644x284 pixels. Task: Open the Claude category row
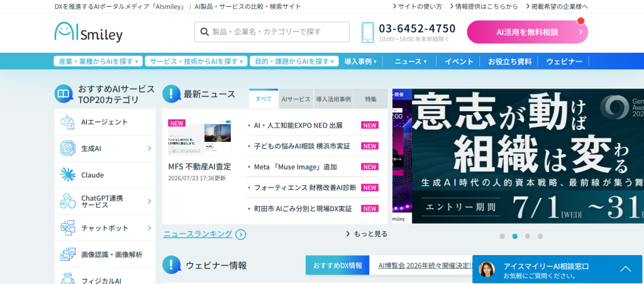pos(105,175)
